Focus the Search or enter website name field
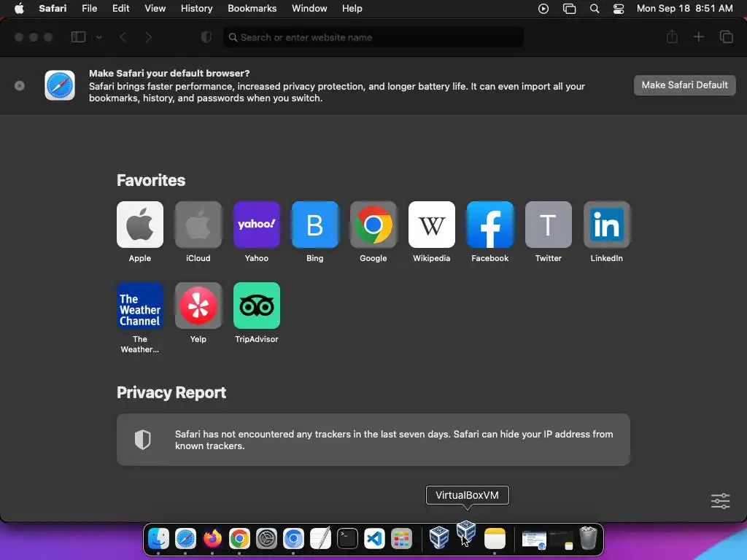Image resolution: width=747 pixels, height=560 pixels. 373,37
